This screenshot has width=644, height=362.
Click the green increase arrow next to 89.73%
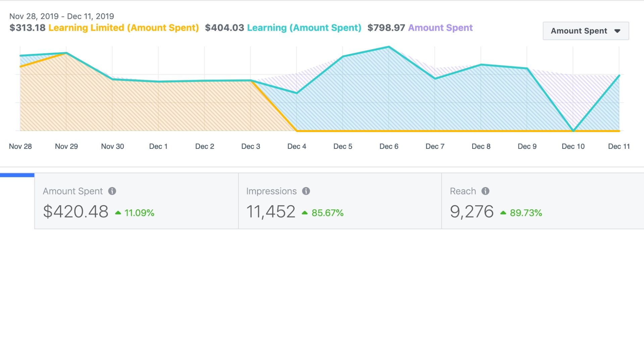[503, 212]
